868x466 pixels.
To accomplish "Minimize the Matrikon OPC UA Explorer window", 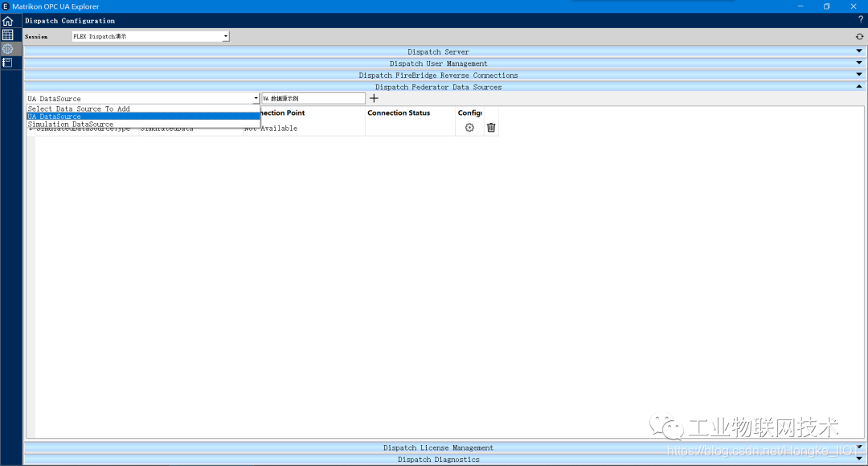I will pyautogui.click(x=800, y=6).
